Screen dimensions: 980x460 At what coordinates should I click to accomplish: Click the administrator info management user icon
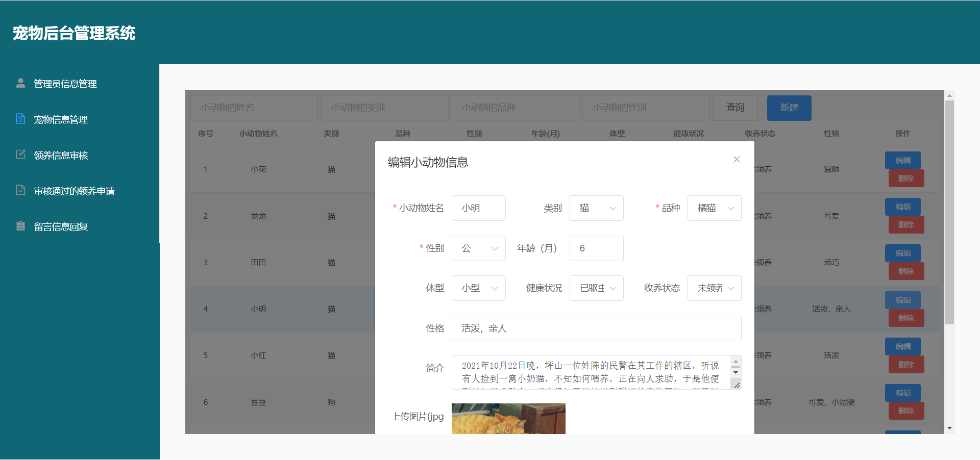click(20, 83)
